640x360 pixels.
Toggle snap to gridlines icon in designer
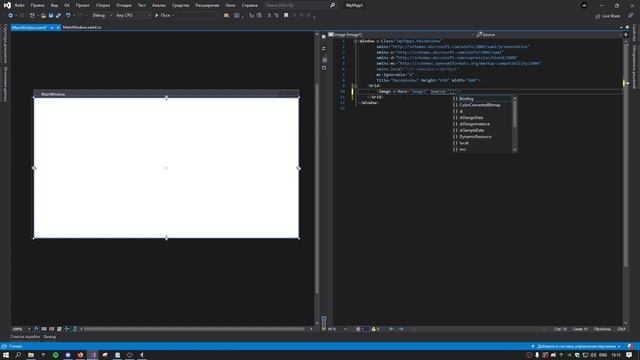point(51,329)
